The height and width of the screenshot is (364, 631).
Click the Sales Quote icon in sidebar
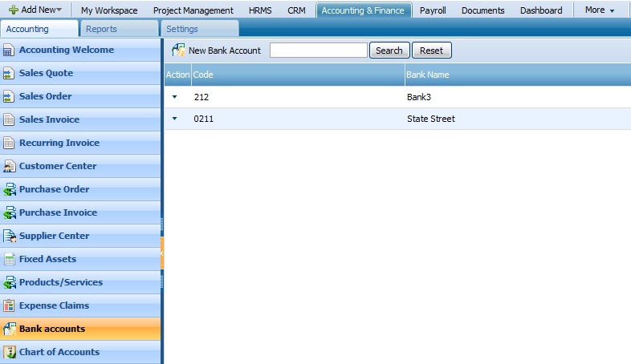click(x=9, y=74)
